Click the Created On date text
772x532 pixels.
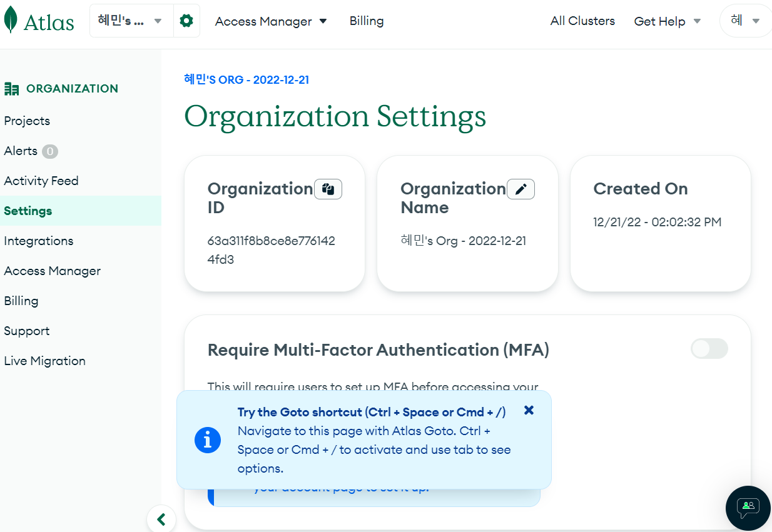tap(657, 222)
